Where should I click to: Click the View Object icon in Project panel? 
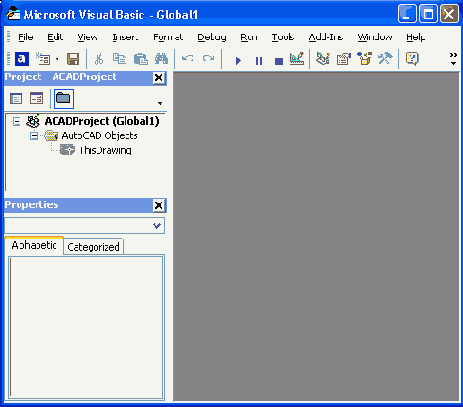click(x=36, y=99)
